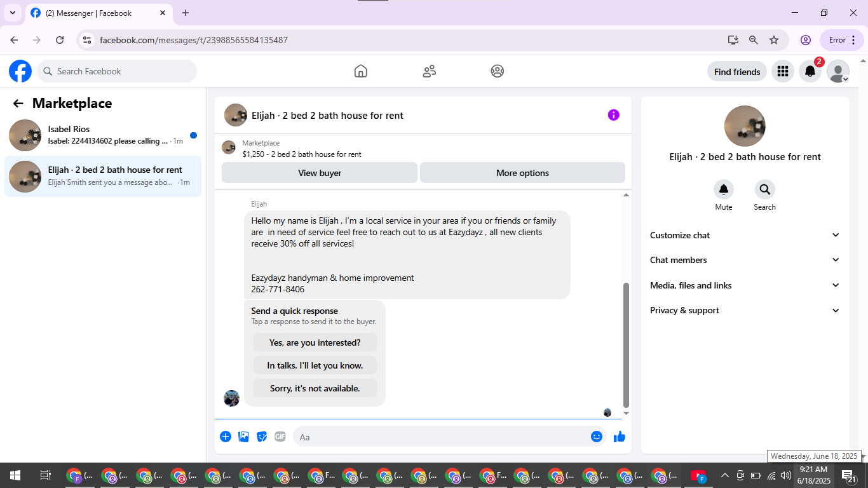This screenshot has height=488, width=868.
Task: Choose a sticker from the sticker icon
Action: pos(262,437)
